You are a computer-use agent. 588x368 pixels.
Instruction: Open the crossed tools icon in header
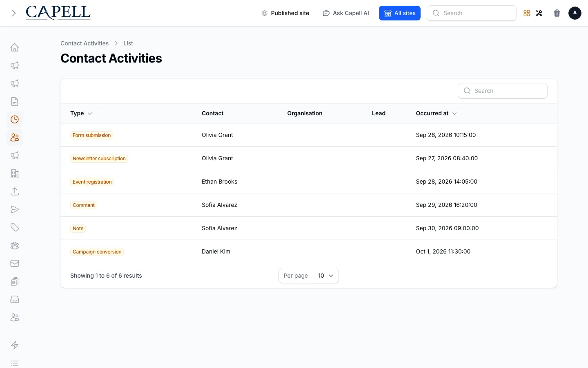pyautogui.click(x=539, y=13)
